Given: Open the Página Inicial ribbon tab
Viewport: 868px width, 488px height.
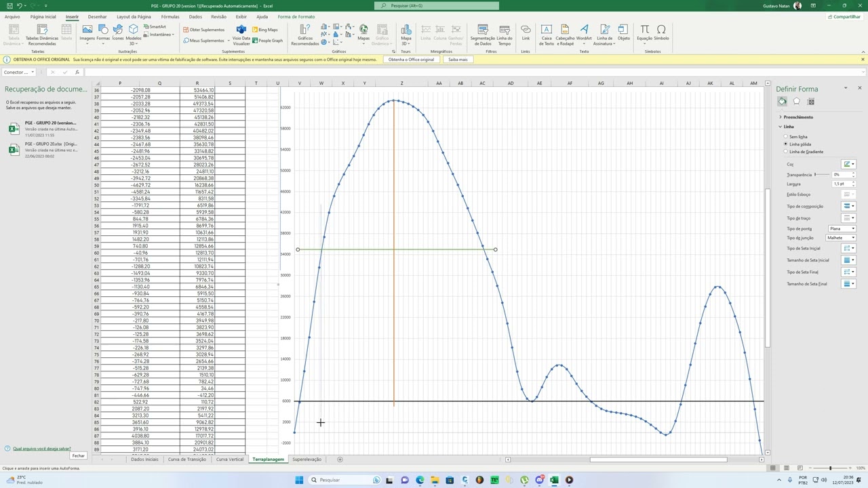Looking at the screenshot, I should (43, 16).
